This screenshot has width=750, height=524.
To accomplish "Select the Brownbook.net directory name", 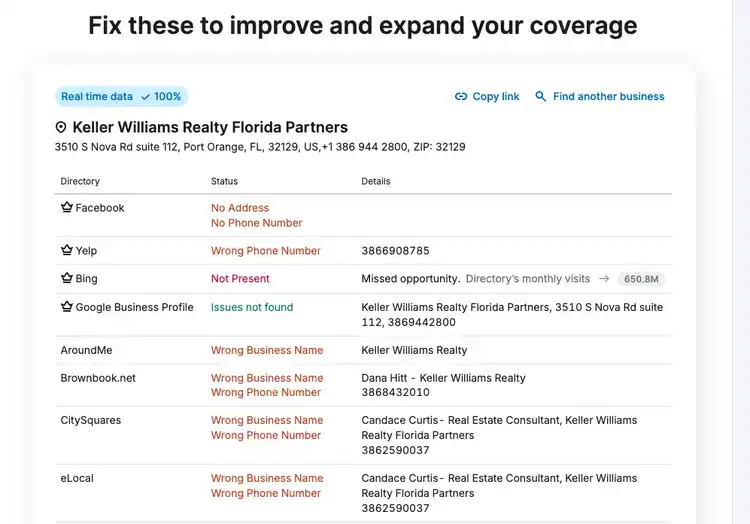I will click(x=98, y=378).
